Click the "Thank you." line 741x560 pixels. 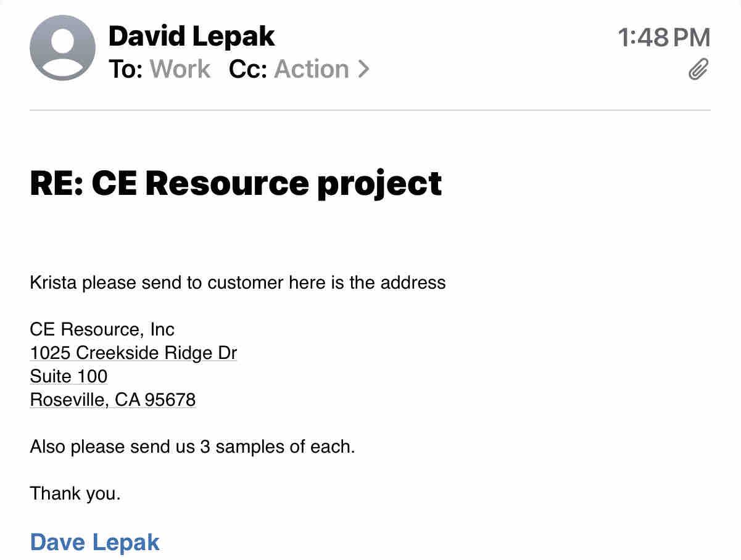pyautogui.click(x=75, y=493)
